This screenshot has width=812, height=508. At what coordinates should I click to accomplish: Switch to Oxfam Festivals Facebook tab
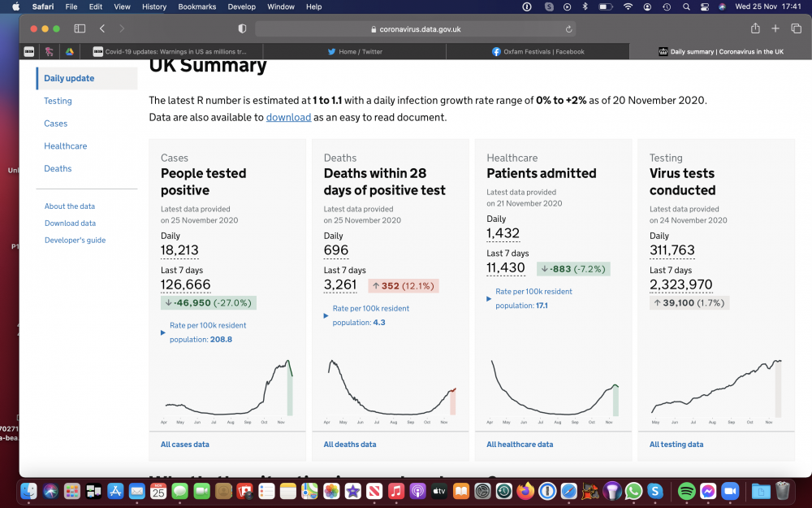pos(538,51)
